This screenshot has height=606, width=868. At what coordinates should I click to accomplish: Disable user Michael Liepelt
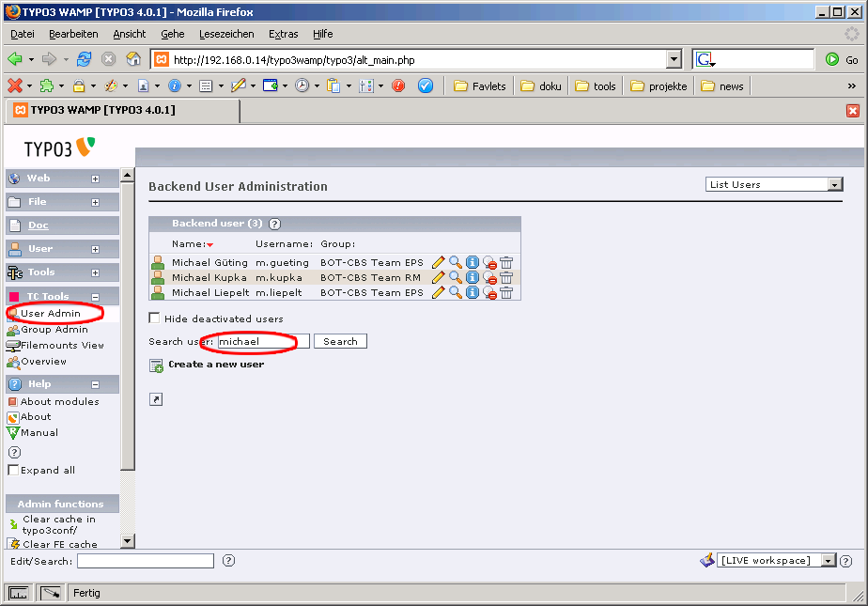489,292
